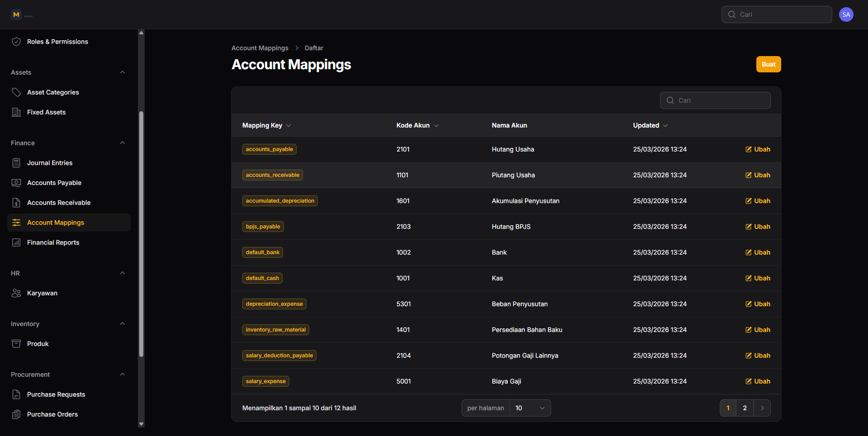868x436 pixels.
Task: Click Ubah for salary_deduction_payable row
Action: [758, 355]
